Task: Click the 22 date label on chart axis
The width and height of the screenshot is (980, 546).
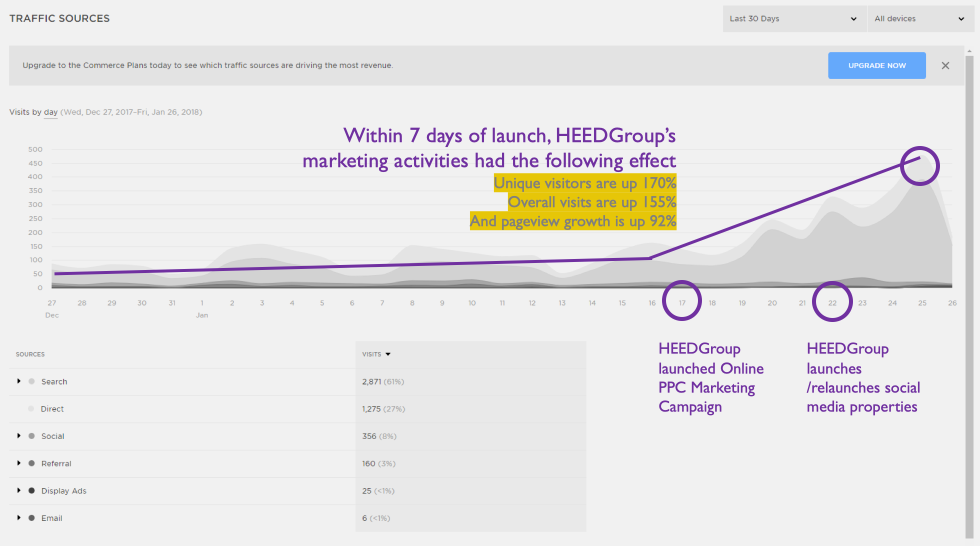Action: [x=832, y=303]
